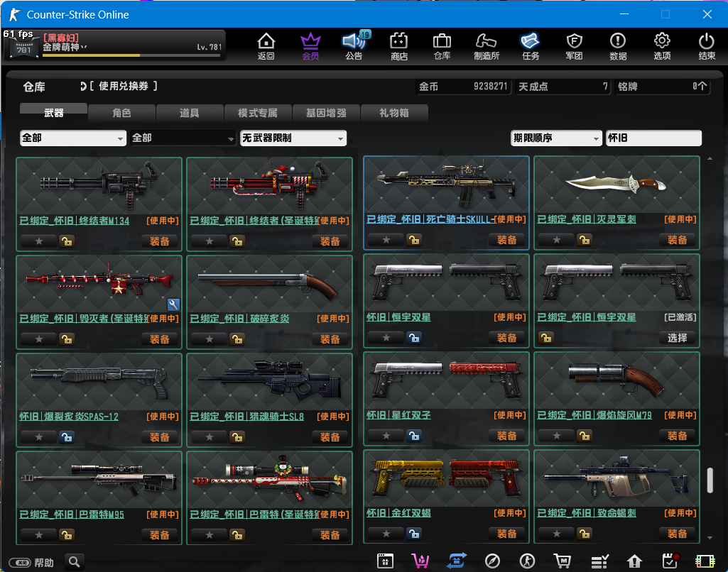Screen dimensions: 728x572
Task: Open the 选项 options gear icon
Action: [662, 46]
